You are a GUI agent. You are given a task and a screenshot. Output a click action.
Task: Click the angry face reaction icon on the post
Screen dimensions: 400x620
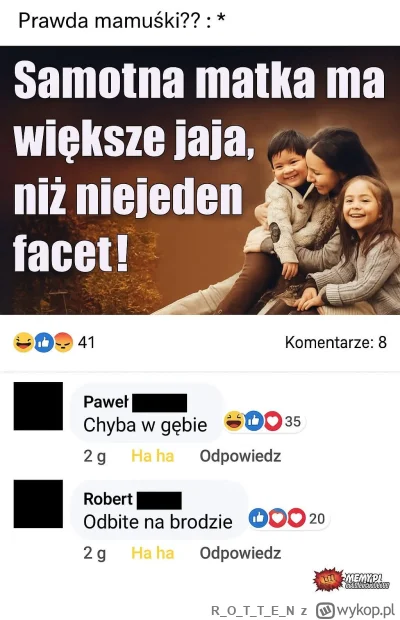[x=63, y=342]
